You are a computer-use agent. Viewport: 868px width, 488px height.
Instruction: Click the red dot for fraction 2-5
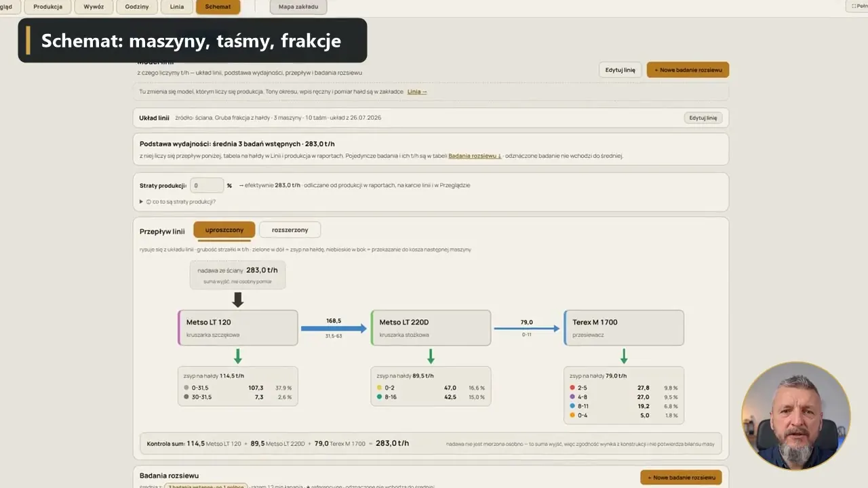[x=573, y=388]
